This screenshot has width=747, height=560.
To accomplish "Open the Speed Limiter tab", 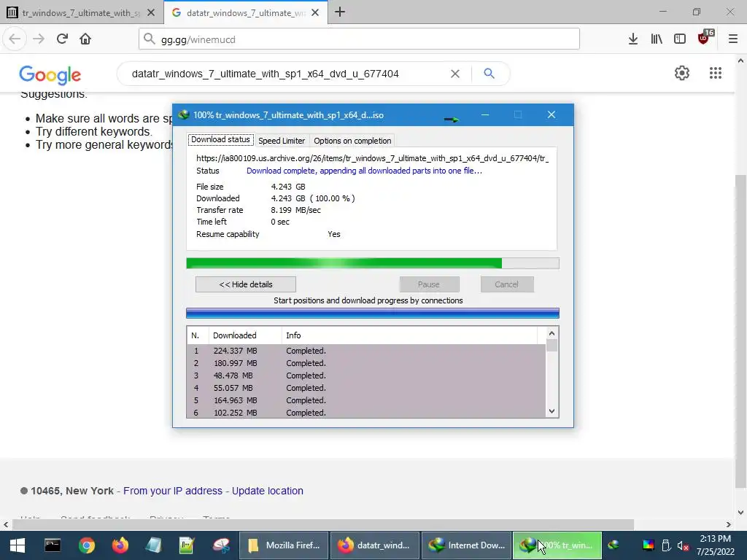I will click(x=282, y=141).
